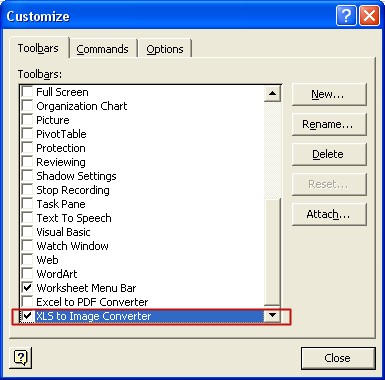Viewport: 385px width, 380px height.
Task: Click the toolbar list scrollbar thumb
Action: [x=272, y=252]
